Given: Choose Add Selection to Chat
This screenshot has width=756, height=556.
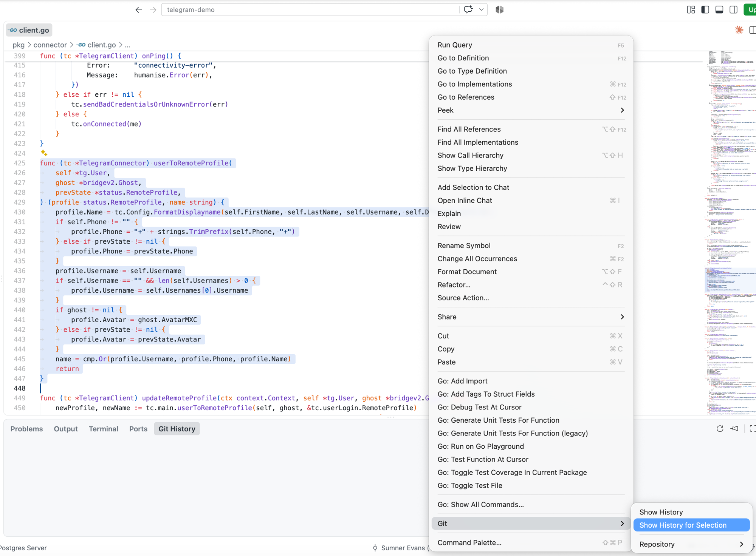Looking at the screenshot, I should pyautogui.click(x=531, y=187).
